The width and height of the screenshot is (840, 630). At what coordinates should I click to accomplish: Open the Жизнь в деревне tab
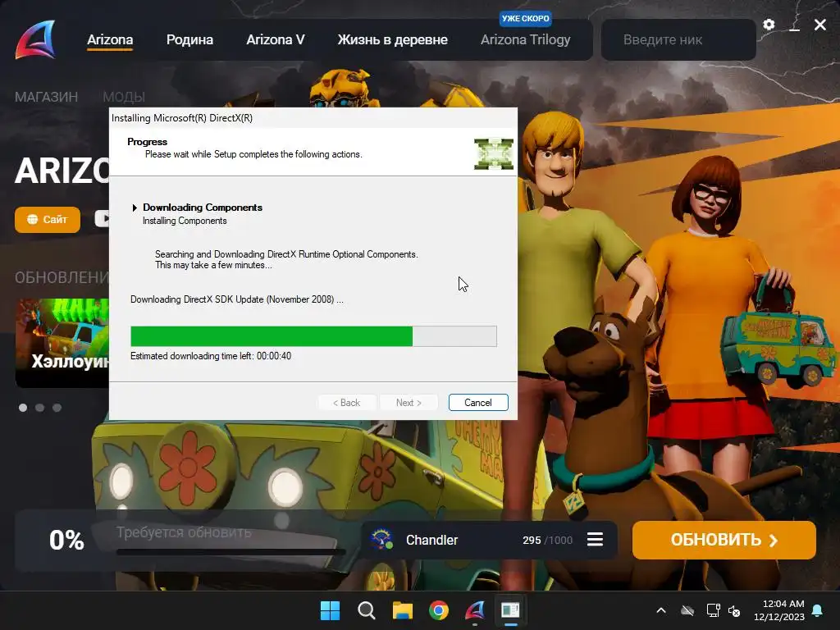tap(392, 39)
